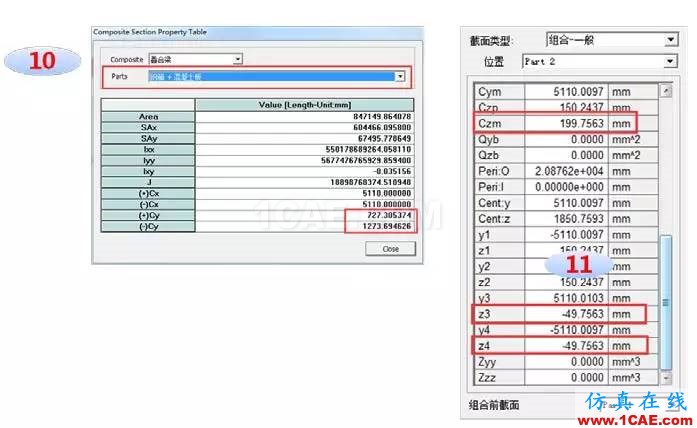Screen dimensions: 697x428
Task: Click the value 727.305374 in the (+)Cy row
Action: [x=389, y=215]
